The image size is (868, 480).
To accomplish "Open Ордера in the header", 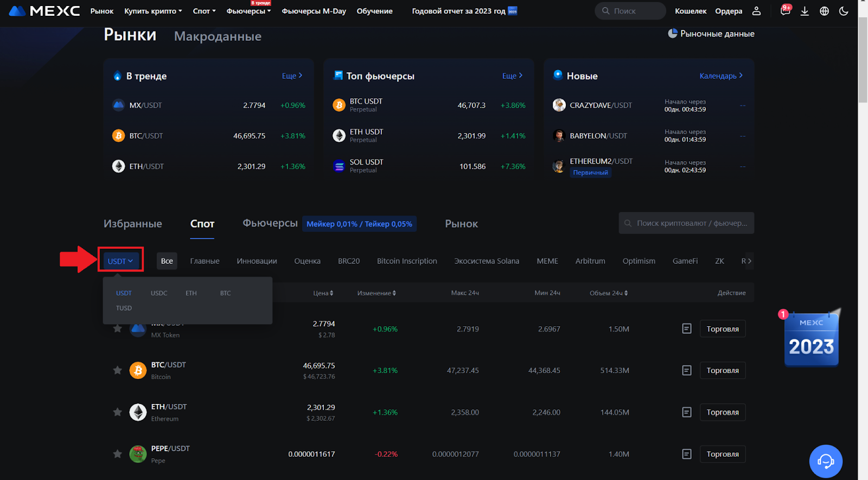I will click(x=729, y=11).
